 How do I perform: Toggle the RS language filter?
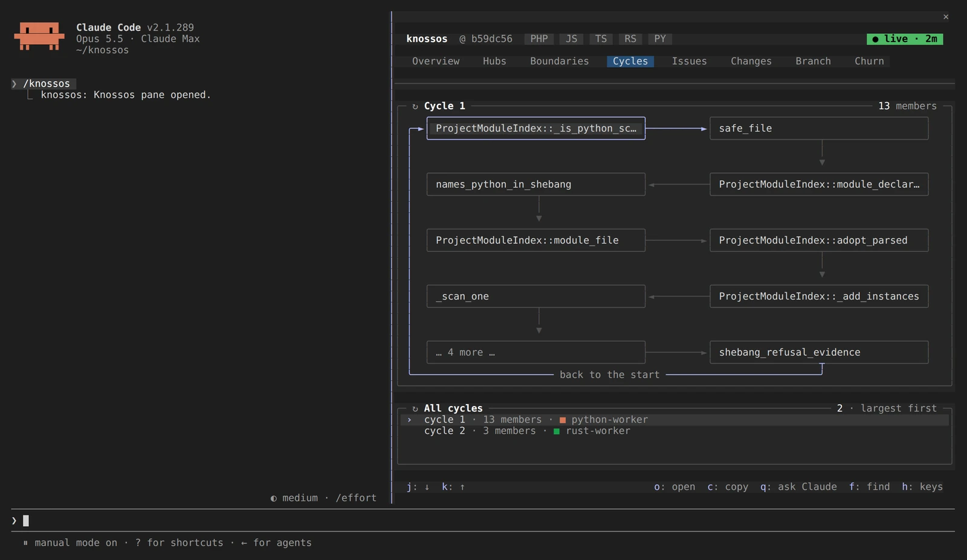630,39
